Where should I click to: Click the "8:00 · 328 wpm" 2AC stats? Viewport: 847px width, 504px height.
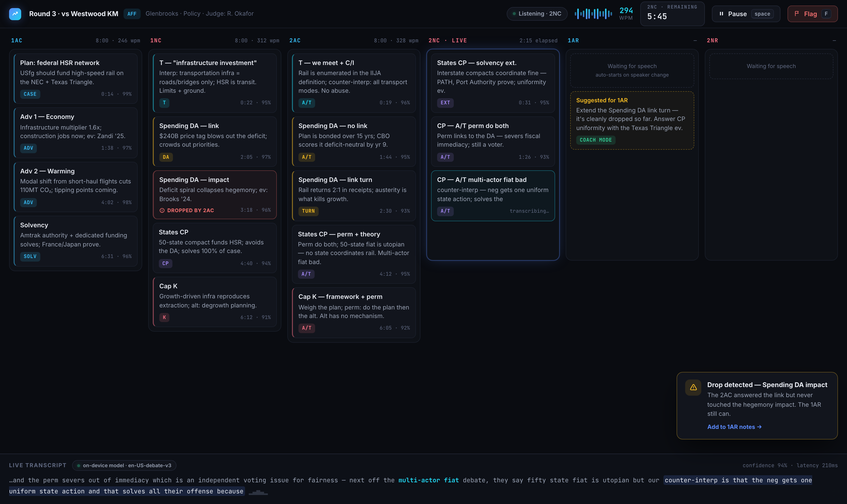396,40
